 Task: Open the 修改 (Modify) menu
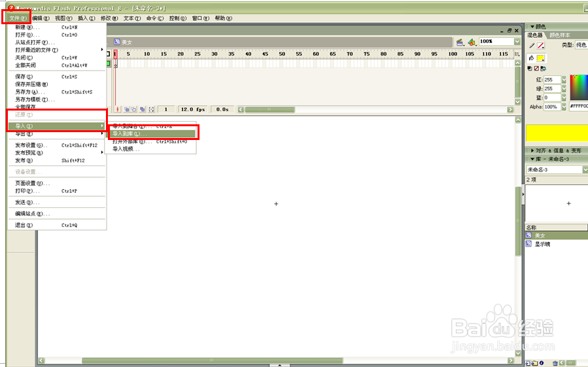[109, 18]
